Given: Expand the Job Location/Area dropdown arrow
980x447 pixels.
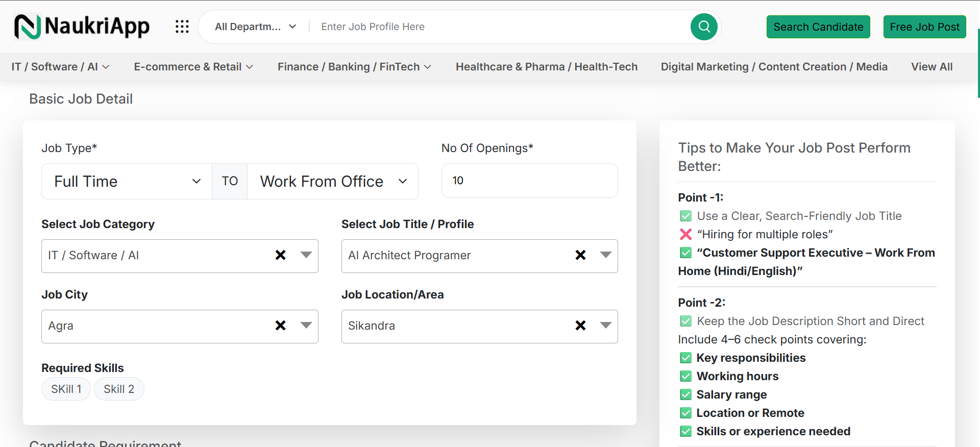Looking at the screenshot, I should [606, 326].
